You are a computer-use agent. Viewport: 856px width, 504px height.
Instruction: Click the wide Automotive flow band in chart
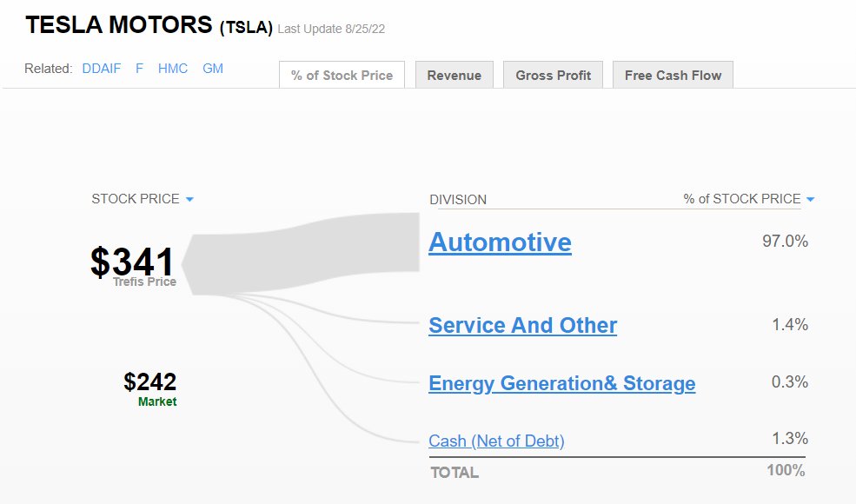[x=301, y=254]
